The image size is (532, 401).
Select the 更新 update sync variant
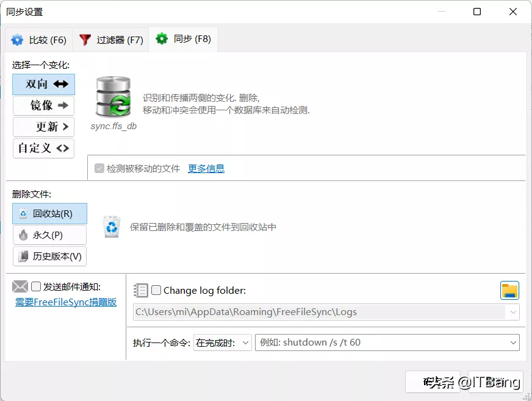coord(44,127)
